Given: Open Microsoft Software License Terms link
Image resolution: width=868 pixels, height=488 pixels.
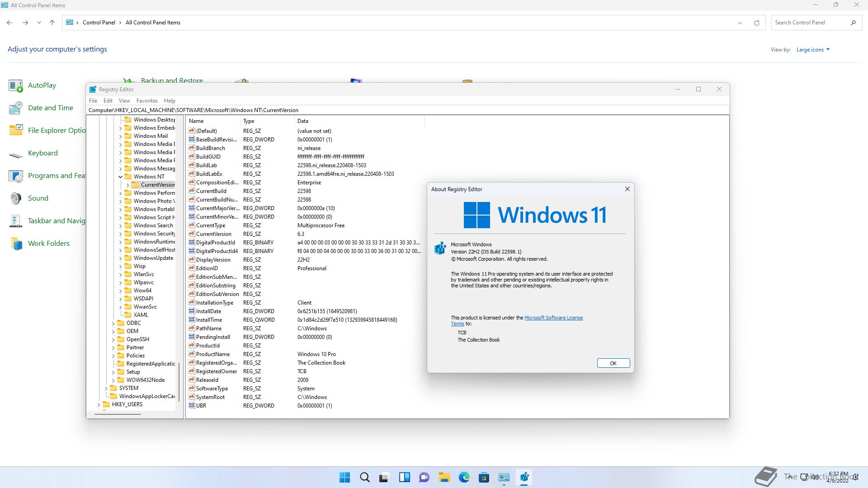Looking at the screenshot, I should click(x=553, y=318).
